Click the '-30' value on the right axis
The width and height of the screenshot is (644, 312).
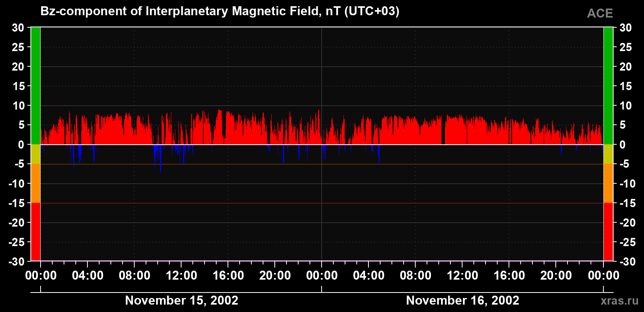627,262
